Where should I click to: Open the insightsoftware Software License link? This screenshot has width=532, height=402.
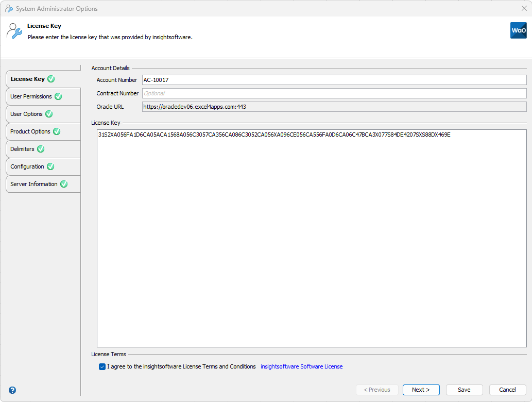(301, 366)
